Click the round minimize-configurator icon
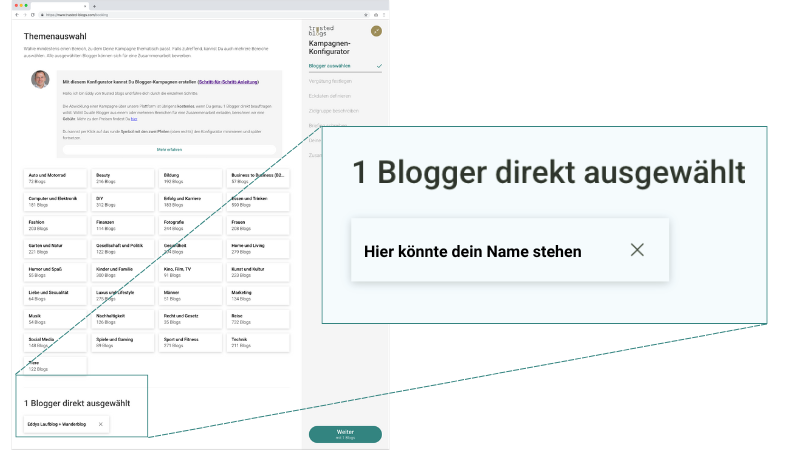800x450 pixels. pyautogui.click(x=376, y=31)
